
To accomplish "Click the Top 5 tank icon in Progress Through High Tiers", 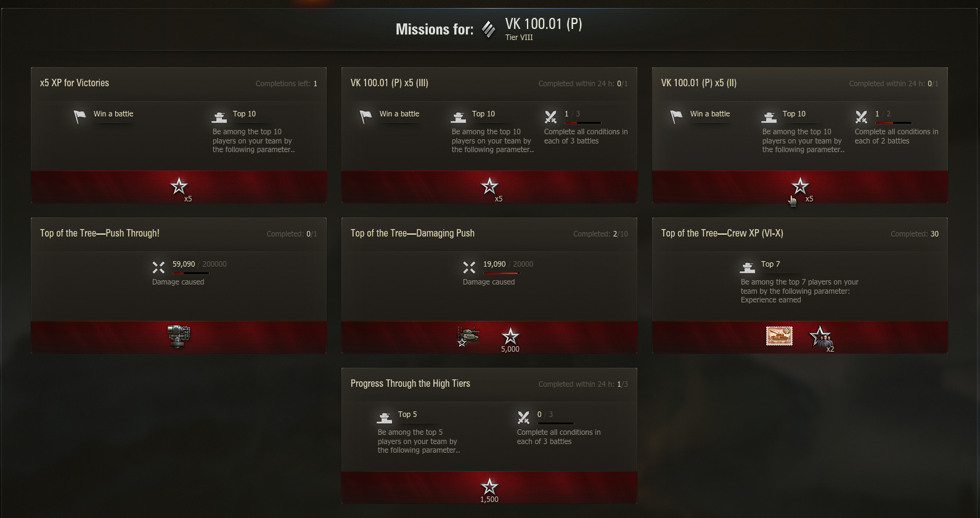I will click(384, 418).
